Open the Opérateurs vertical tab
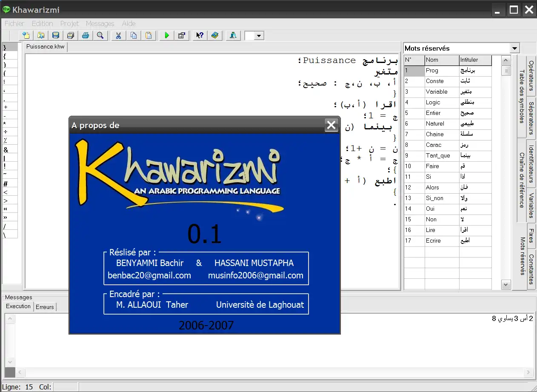Screen dimensions: 537x392 531,76
